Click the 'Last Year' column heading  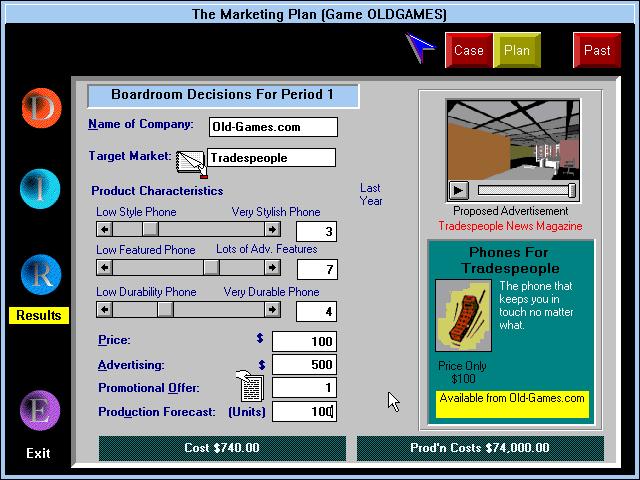[371, 194]
